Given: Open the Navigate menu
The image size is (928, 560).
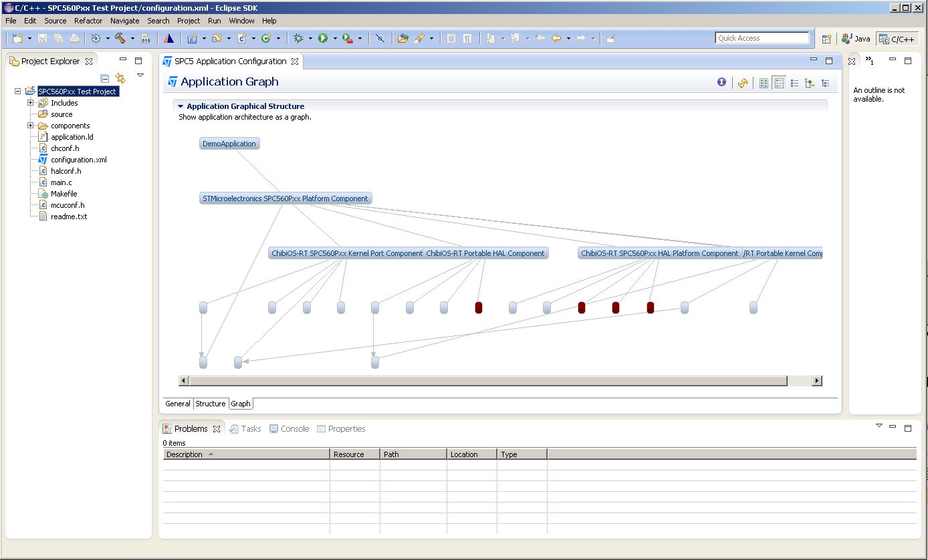Looking at the screenshot, I should (125, 21).
